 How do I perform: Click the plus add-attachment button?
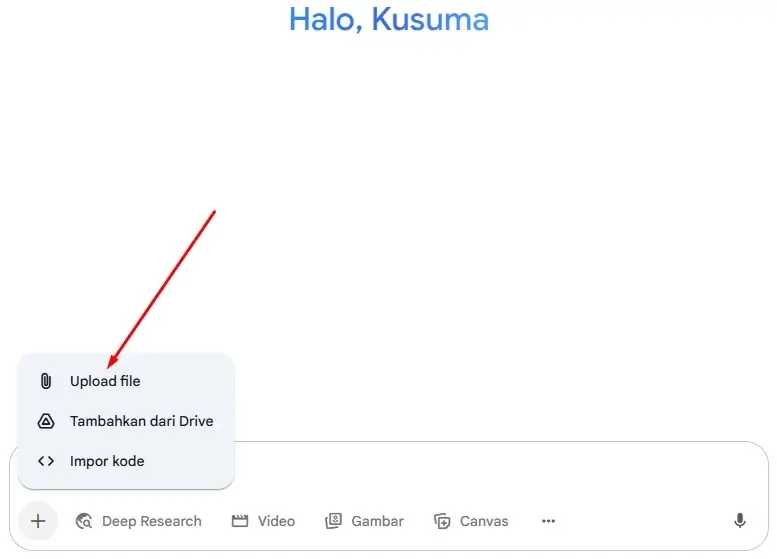[x=38, y=521]
